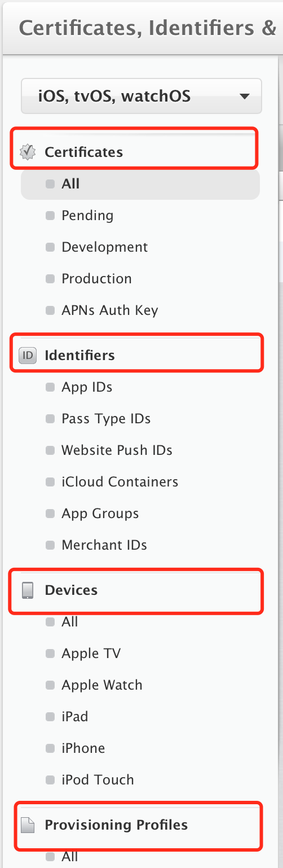283x868 pixels.
Task: Open iCloud Containers
Action: point(120,482)
